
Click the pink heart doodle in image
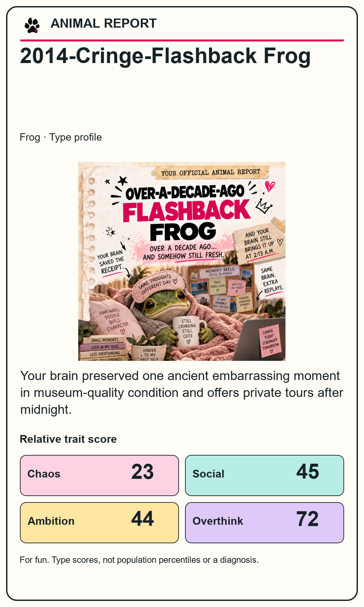(x=270, y=186)
